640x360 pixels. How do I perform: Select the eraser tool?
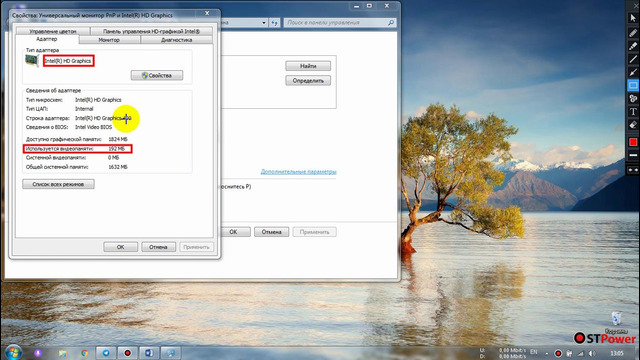point(633,125)
